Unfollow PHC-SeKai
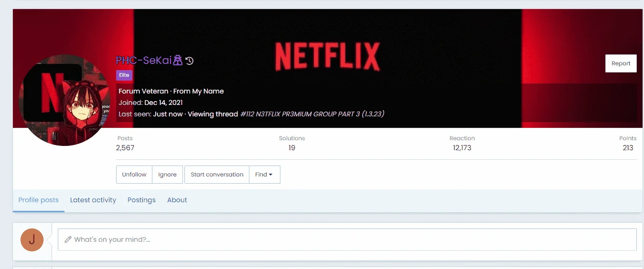Image resolution: width=644 pixels, height=269 pixels. pyautogui.click(x=134, y=175)
